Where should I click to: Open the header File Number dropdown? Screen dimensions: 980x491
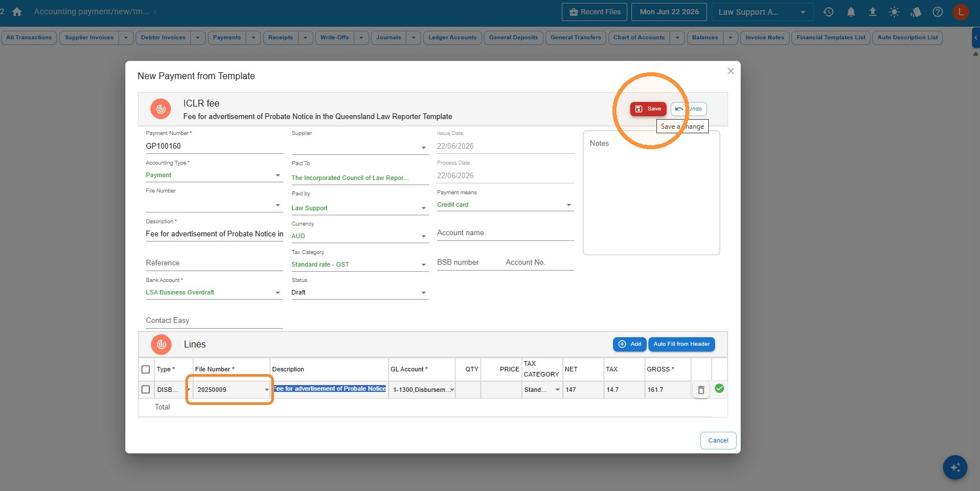tap(277, 206)
